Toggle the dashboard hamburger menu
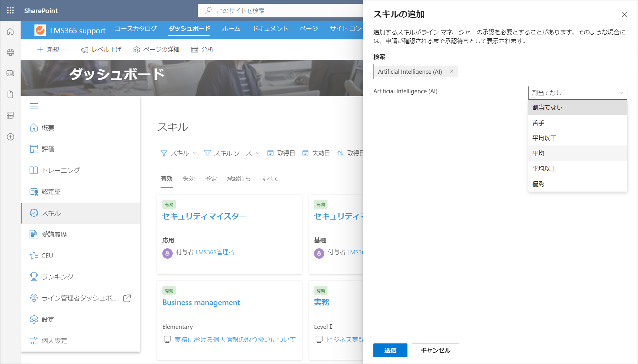 [x=34, y=106]
